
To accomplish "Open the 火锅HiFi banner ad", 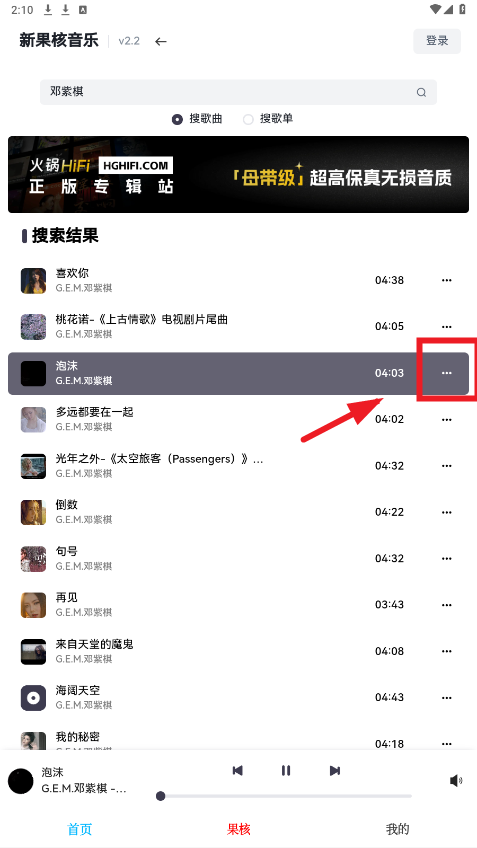I will [238, 174].
